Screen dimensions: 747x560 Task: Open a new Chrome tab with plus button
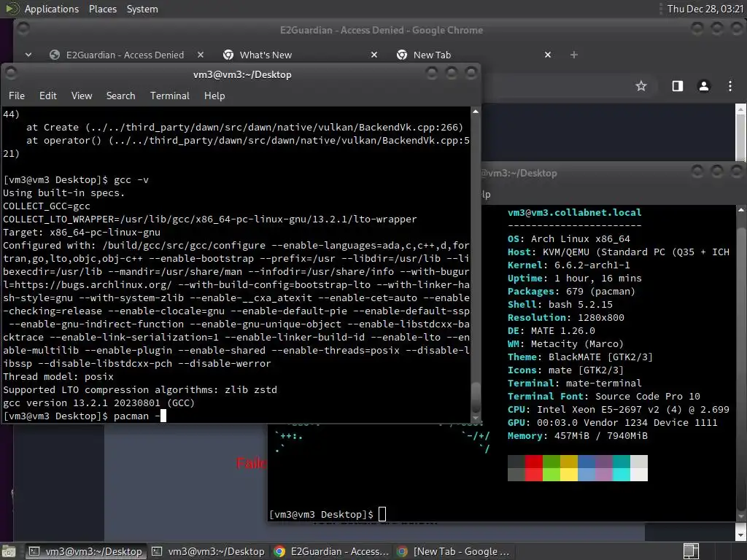click(x=574, y=55)
